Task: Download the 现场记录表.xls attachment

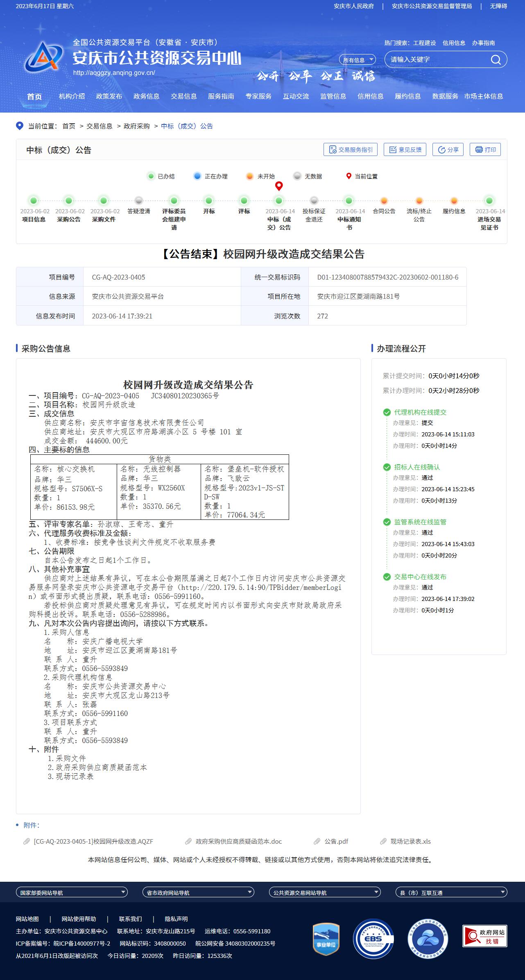Action: [410, 841]
